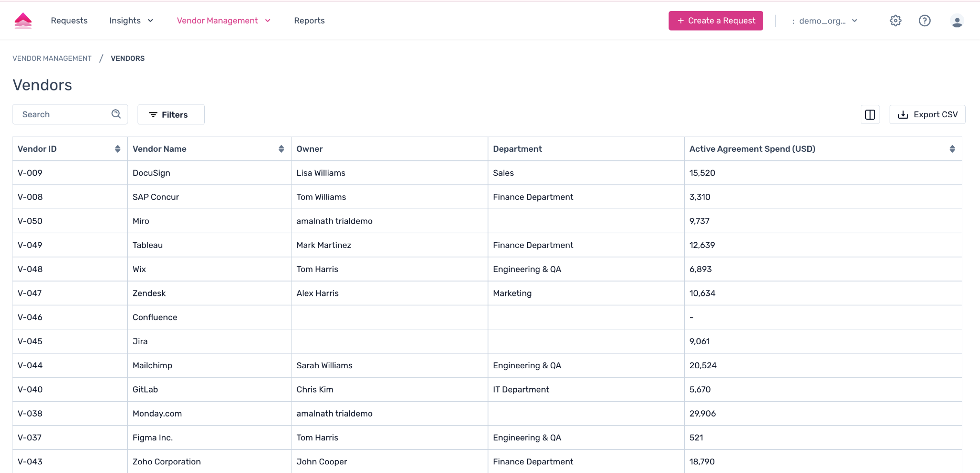The width and height of the screenshot is (980, 473).
Task: Open the settings gear icon
Action: [895, 21]
